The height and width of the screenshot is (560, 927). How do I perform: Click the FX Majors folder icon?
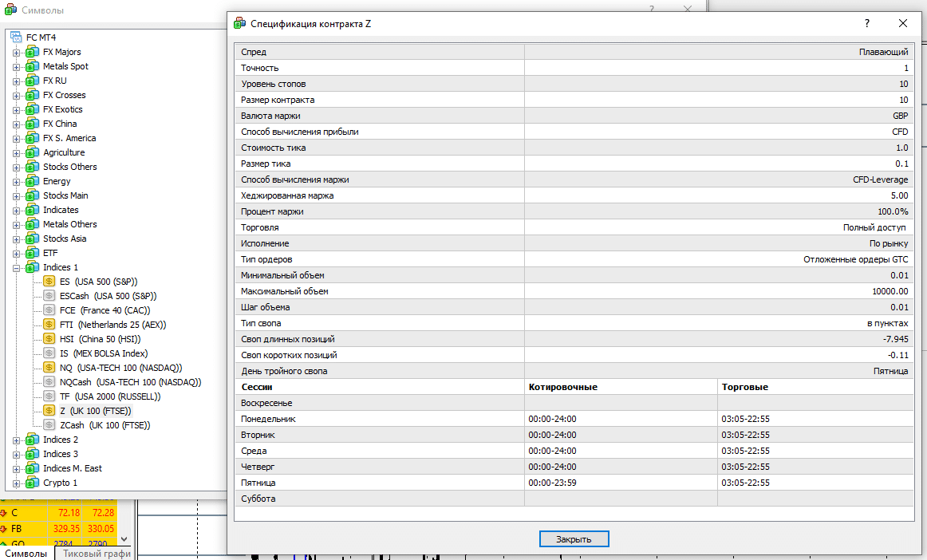tap(32, 52)
